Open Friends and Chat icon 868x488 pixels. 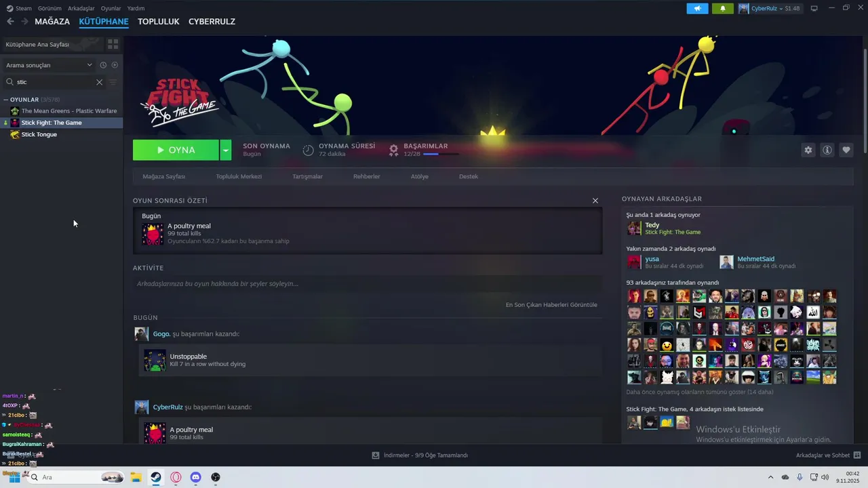point(857,455)
